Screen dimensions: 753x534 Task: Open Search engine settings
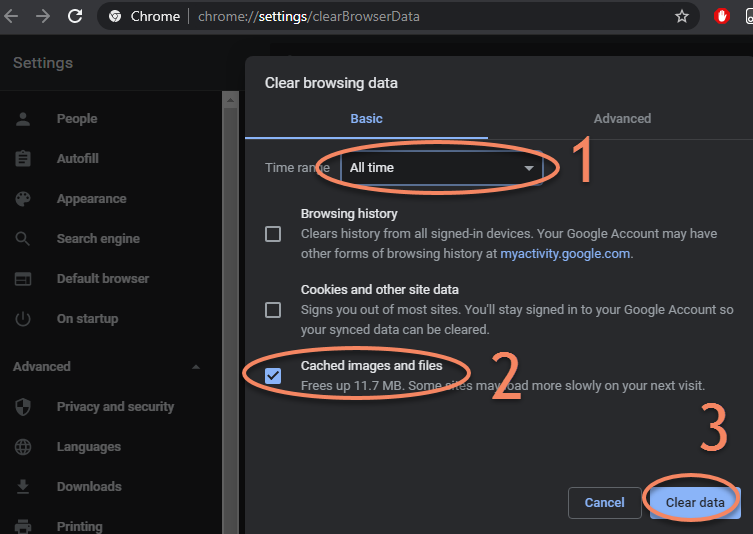point(97,239)
